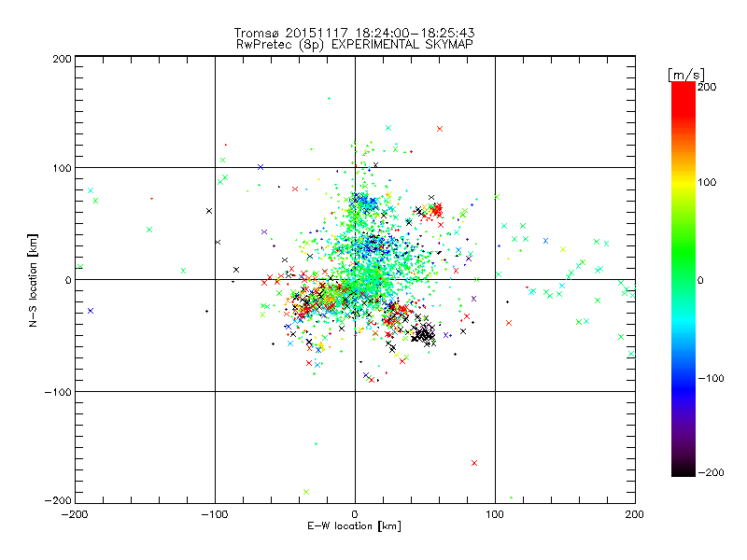This screenshot has height=560, width=747.
Task: Click the colorbar tick label '100'
Action: click(707, 182)
